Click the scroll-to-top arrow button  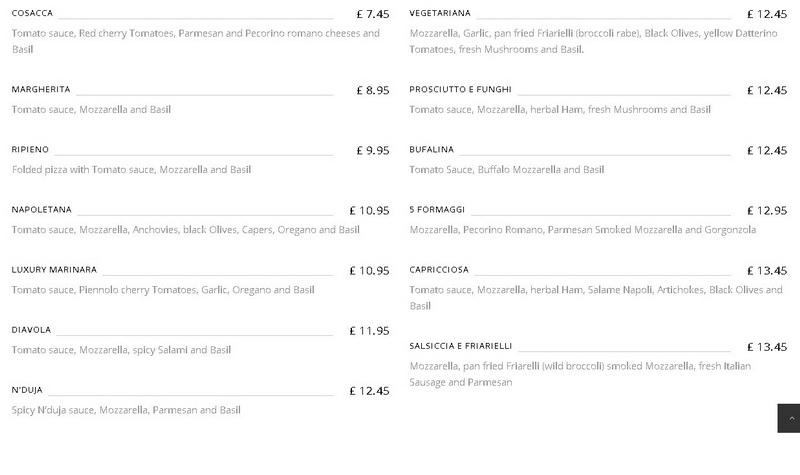click(x=789, y=418)
